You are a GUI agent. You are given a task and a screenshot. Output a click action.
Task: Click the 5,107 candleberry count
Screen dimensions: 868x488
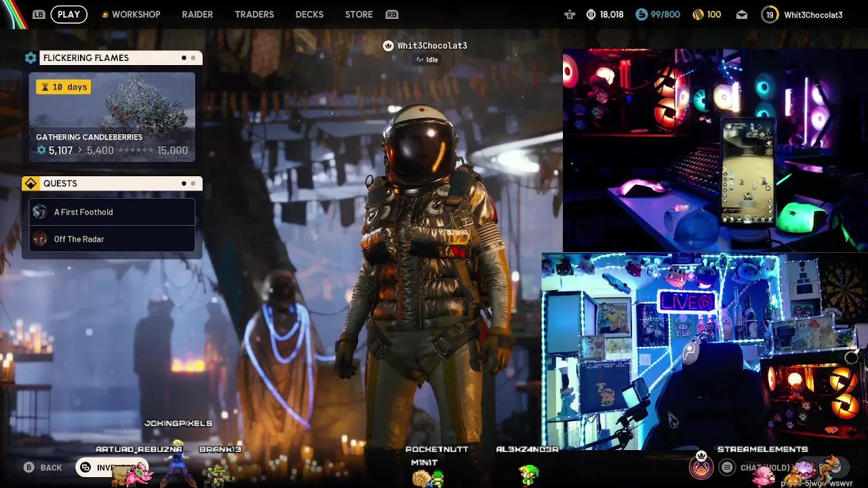60,150
